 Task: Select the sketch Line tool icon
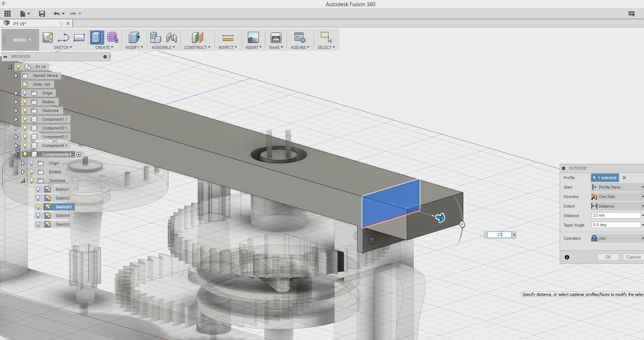pos(64,38)
